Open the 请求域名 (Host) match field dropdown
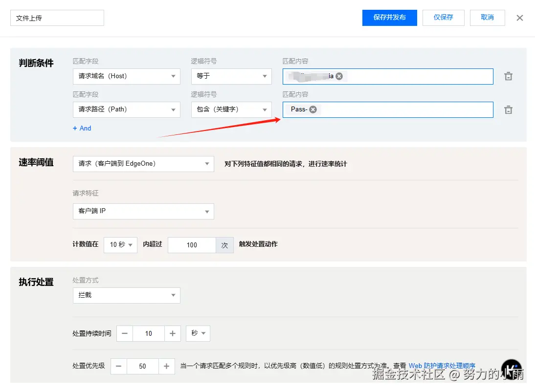 (127, 76)
